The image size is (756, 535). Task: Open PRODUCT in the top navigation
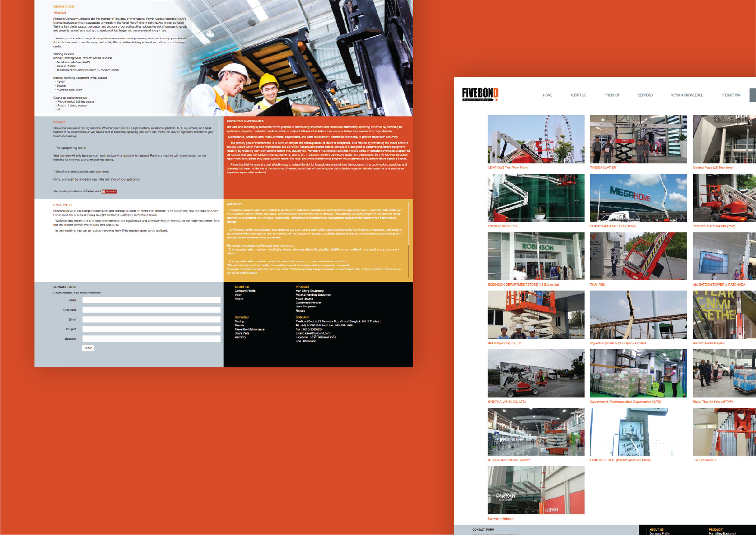pos(612,95)
